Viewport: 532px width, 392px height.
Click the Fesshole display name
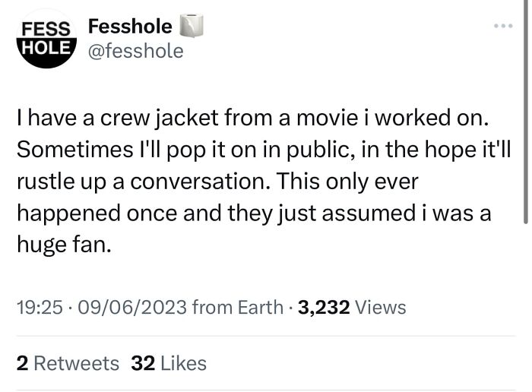coord(130,27)
